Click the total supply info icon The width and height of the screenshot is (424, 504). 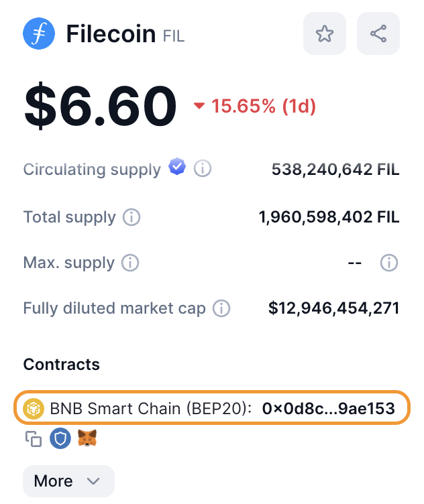[x=131, y=217]
